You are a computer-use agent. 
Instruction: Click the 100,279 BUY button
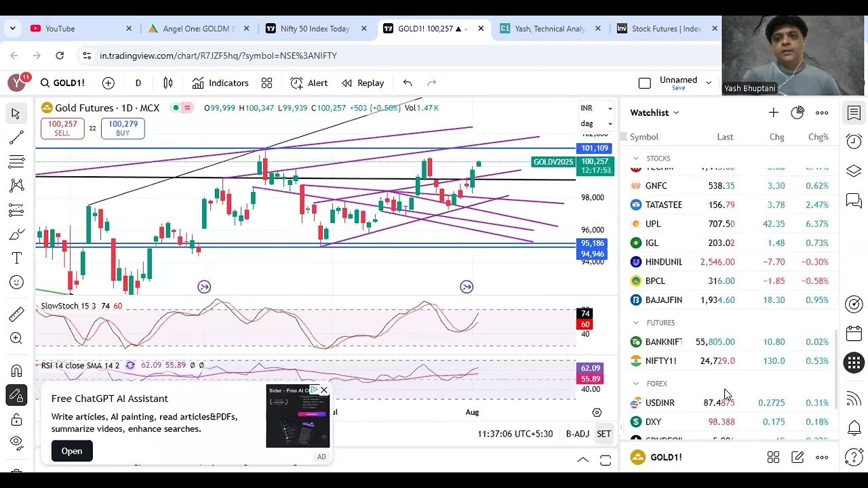(123, 128)
